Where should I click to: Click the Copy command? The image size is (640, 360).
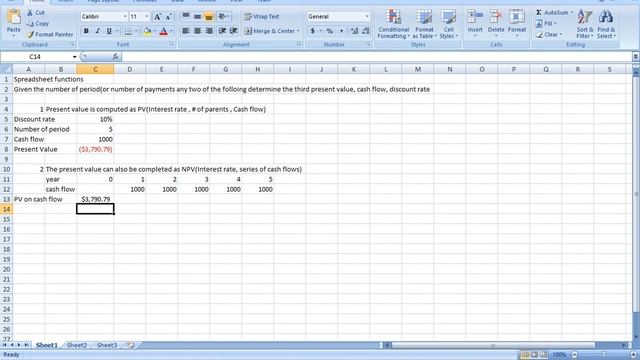(x=38, y=24)
